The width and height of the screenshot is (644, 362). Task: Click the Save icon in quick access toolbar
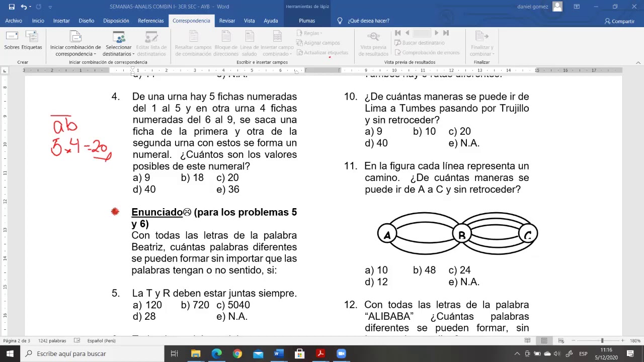click(x=12, y=7)
